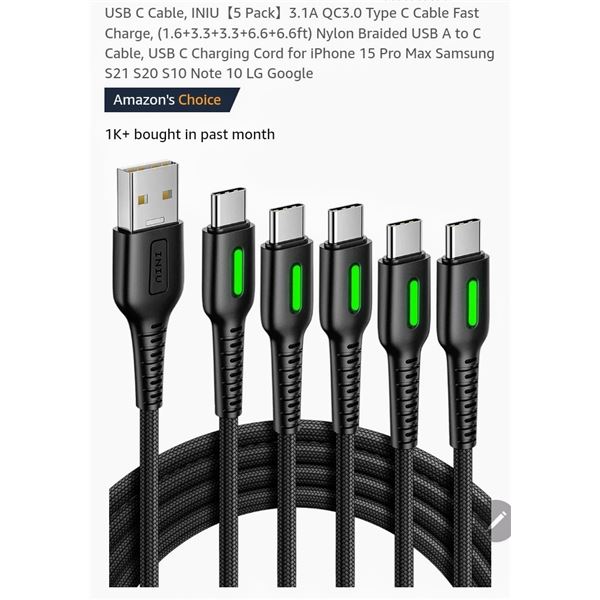Click the coiled braided cable bundle
Viewport: 600px width, 600px height.
tap(300, 505)
